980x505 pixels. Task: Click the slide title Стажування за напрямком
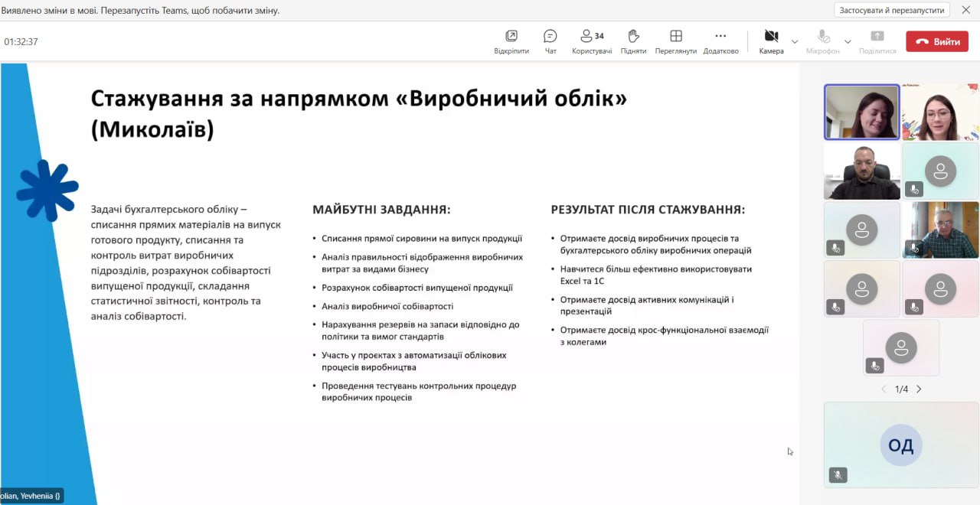tap(359, 113)
